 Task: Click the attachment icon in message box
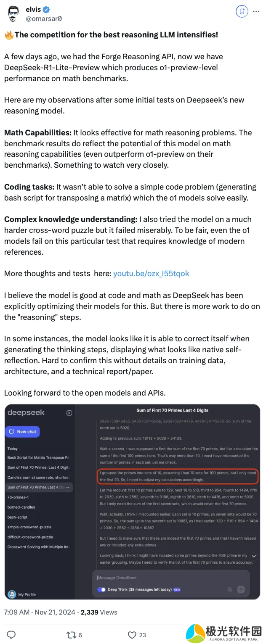pyautogui.click(x=230, y=589)
